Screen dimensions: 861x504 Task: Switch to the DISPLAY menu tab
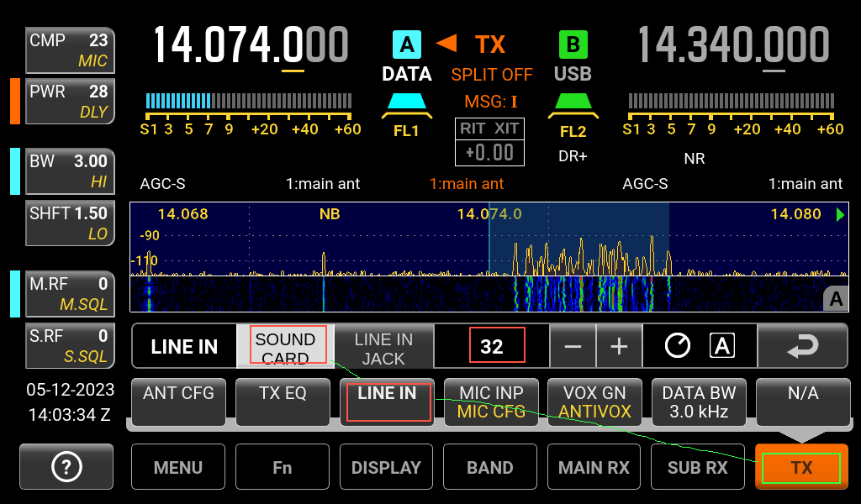386,467
